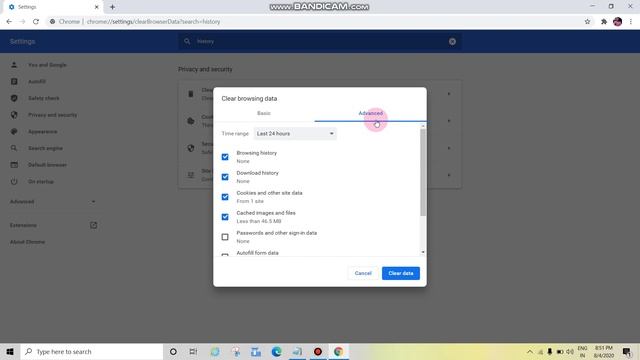Switch to the Advanced tab
Screen dimensions: 640x360
point(371,113)
